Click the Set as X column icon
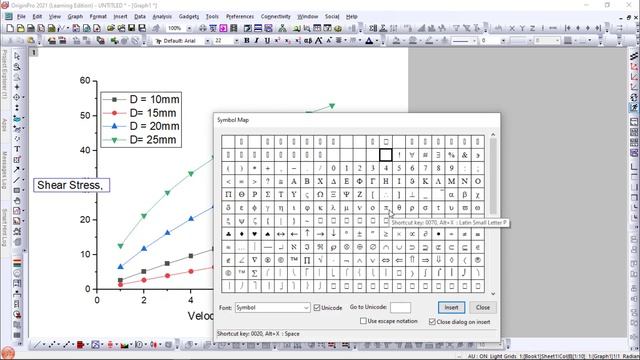640x360 pixels. click(x=512, y=28)
